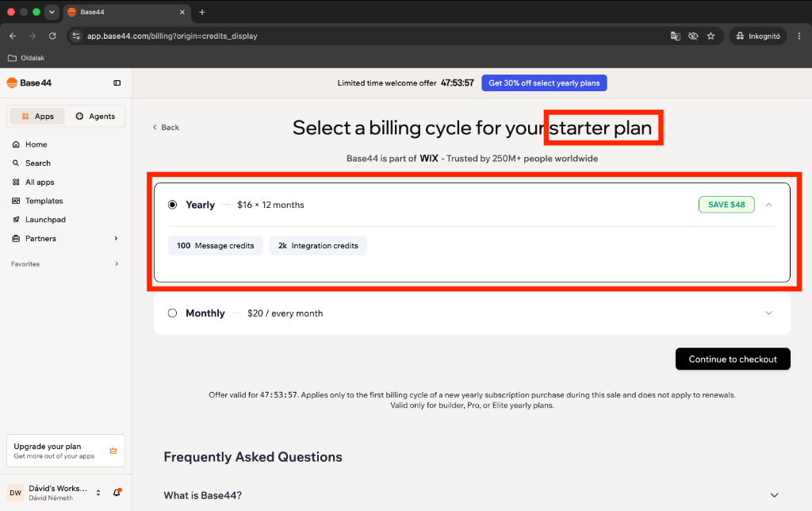Open the Oldalak bookmarks folder
This screenshot has width=812, height=511.
pyautogui.click(x=26, y=58)
